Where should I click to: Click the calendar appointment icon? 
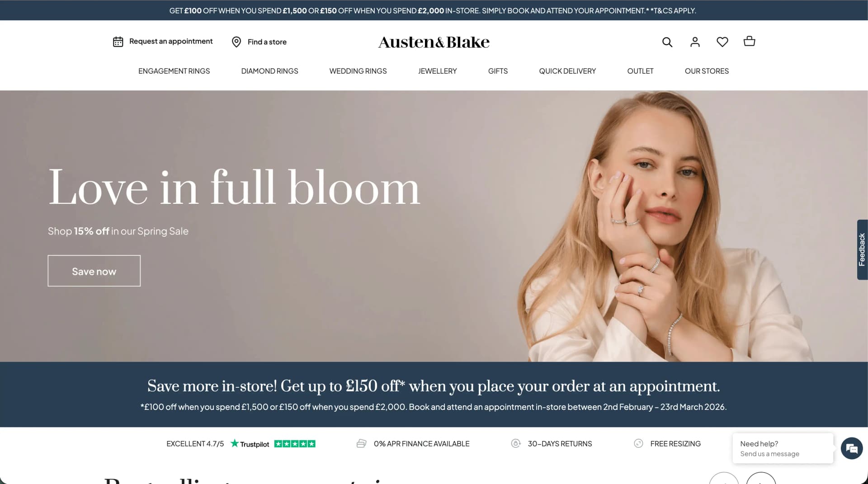(118, 42)
